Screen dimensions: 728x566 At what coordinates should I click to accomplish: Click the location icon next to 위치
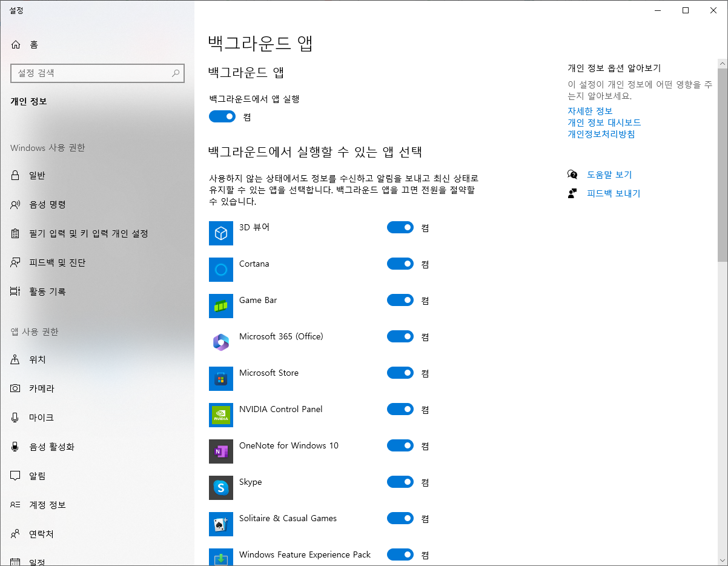(16, 360)
